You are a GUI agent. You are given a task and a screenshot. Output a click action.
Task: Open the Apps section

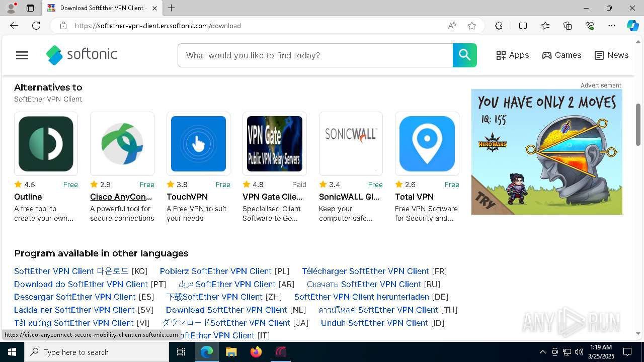[x=512, y=55]
